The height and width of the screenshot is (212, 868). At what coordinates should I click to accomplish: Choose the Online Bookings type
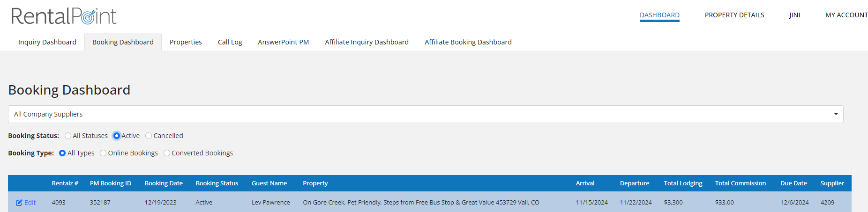pos(103,153)
